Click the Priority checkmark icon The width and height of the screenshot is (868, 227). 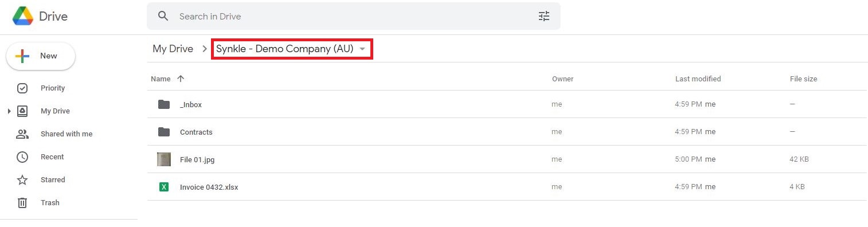(x=22, y=88)
